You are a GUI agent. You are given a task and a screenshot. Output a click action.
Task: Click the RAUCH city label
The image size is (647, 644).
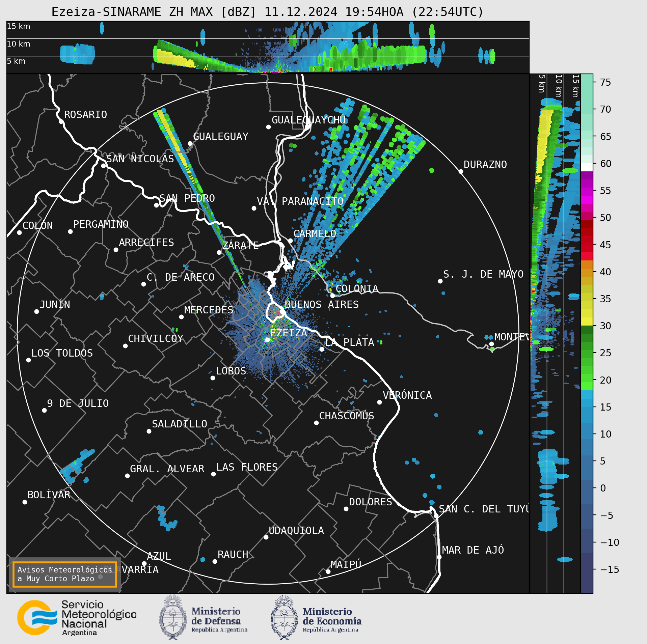(x=233, y=554)
